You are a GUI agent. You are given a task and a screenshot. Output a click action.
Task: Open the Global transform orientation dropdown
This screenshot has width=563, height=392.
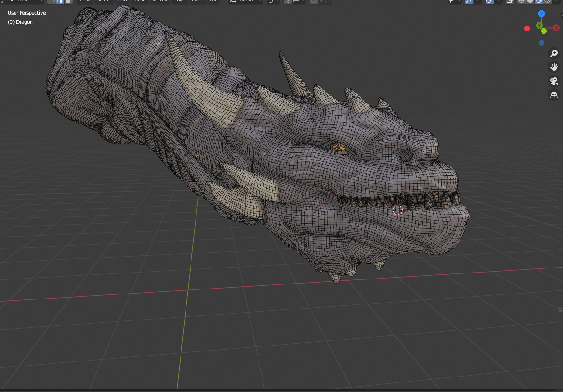246,1
